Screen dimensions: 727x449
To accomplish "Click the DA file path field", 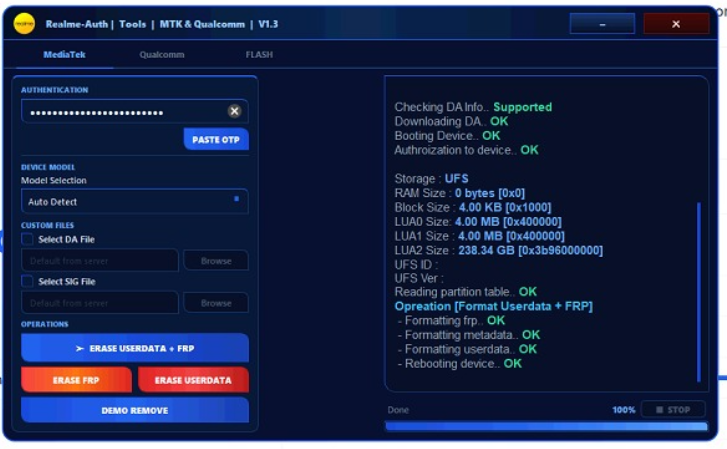I will pyautogui.click(x=100, y=261).
